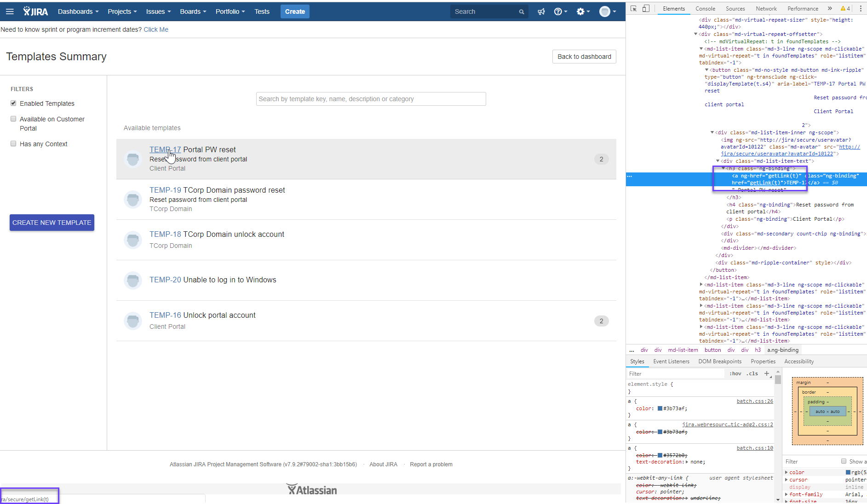This screenshot has width=867, height=504.
Task: Open Tests menu item
Action: pyautogui.click(x=262, y=11)
